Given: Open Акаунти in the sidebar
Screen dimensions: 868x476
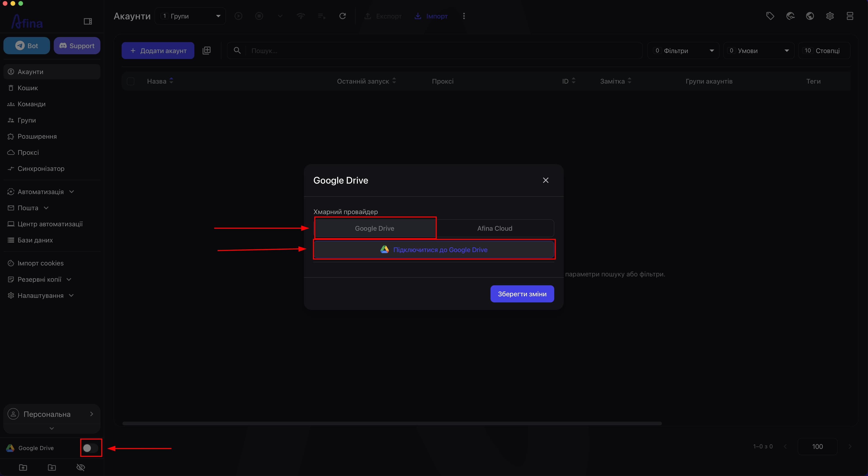Looking at the screenshot, I should [x=52, y=72].
